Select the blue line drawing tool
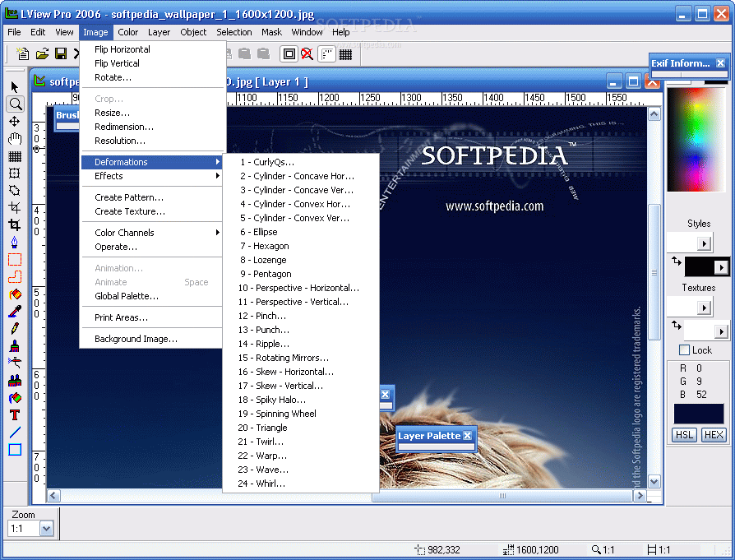Screen dimensions: 735x560 [15, 433]
